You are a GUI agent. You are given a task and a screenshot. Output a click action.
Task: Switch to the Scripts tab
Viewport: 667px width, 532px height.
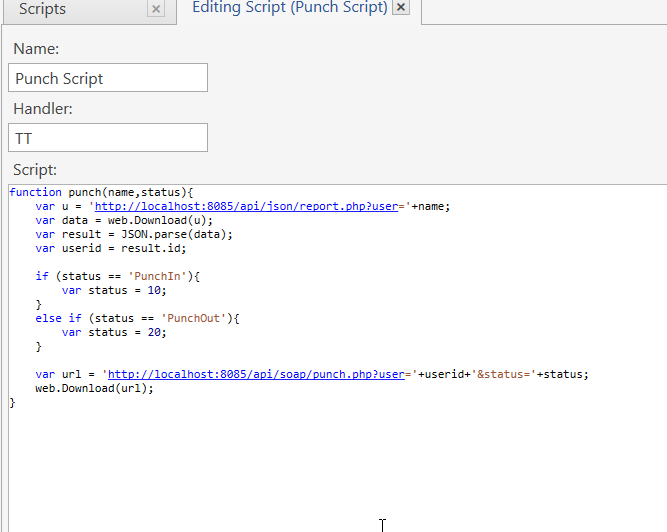(42, 9)
